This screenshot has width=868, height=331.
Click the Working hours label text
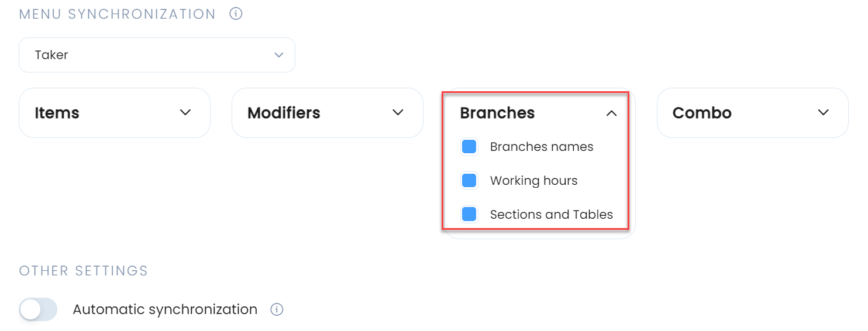click(x=534, y=181)
